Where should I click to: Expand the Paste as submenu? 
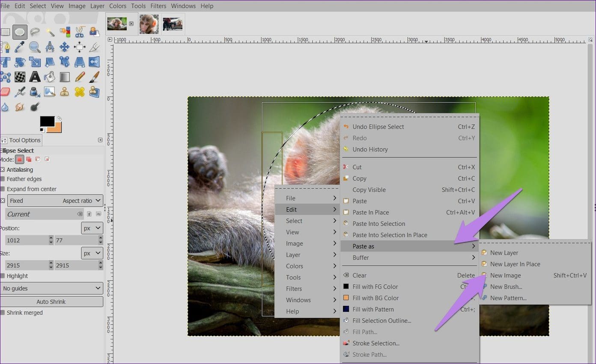(x=409, y=246)
